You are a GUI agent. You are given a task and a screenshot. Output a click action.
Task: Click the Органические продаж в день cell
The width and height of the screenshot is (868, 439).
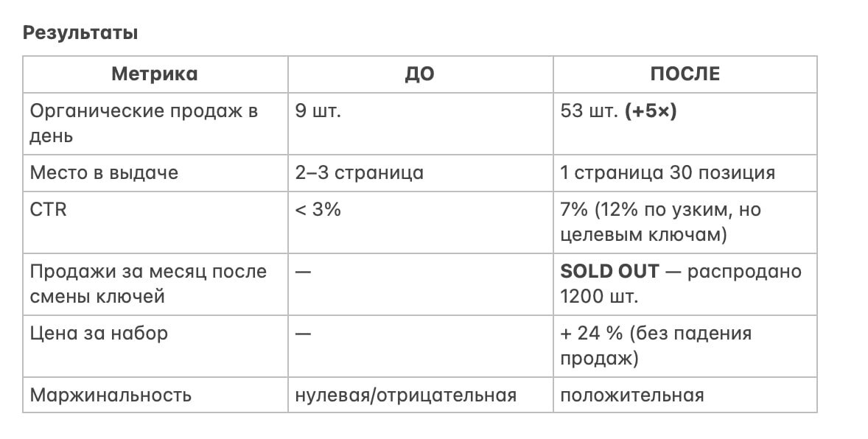click(144, 124)
